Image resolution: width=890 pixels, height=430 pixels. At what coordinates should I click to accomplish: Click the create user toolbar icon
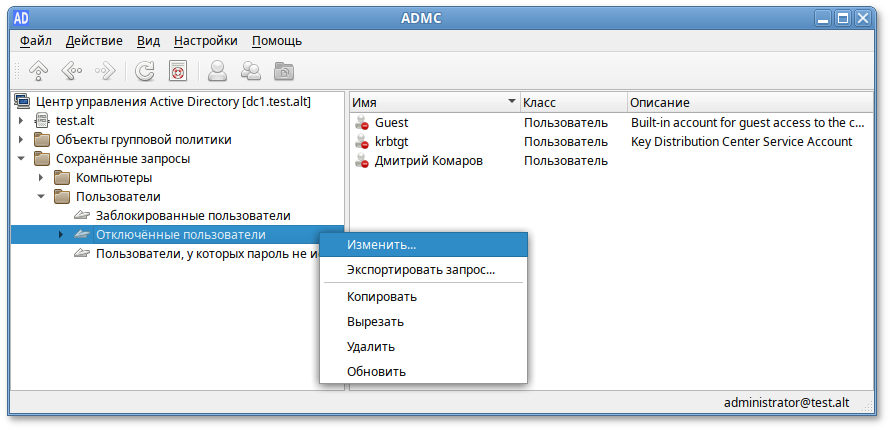point(217,71)
